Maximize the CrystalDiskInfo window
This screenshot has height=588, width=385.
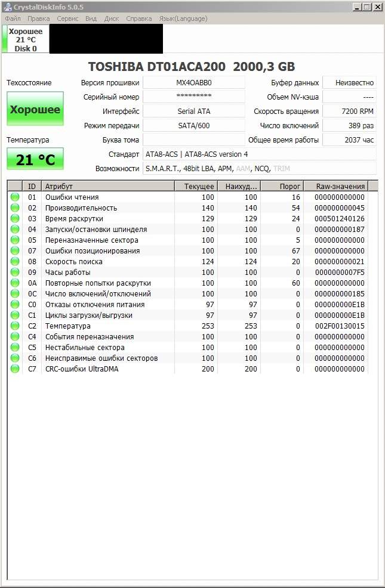(367, 7)
